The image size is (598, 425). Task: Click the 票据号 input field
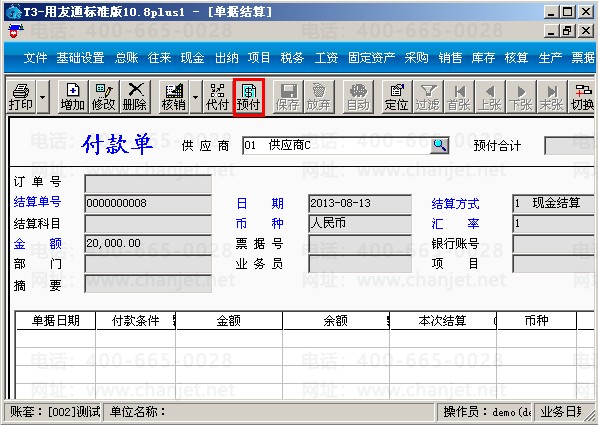[360, 243]
